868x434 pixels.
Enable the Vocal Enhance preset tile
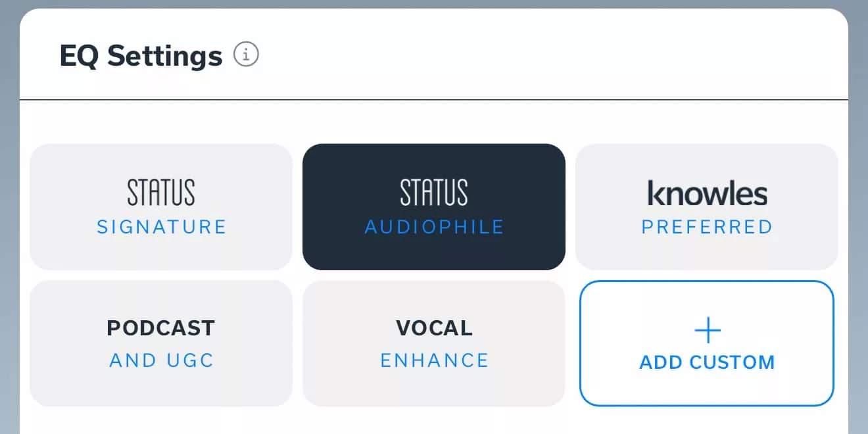pos(434,343)
